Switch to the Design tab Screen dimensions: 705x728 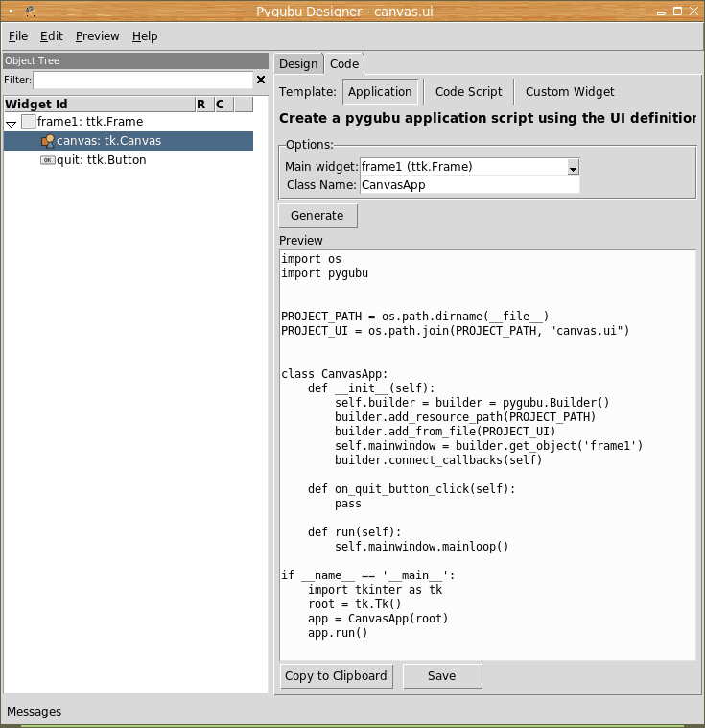tap(298, 64)
